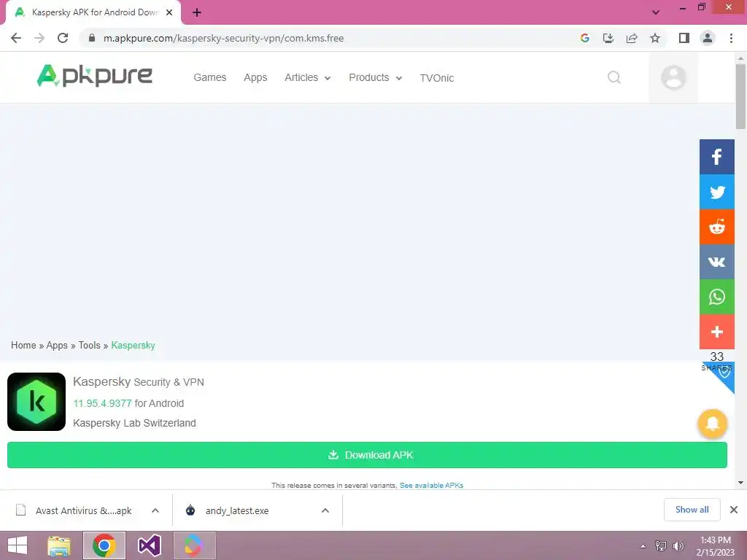Expand the Products dropdown
The height and width of the screenshot is (560, 747).
point(376,77)
